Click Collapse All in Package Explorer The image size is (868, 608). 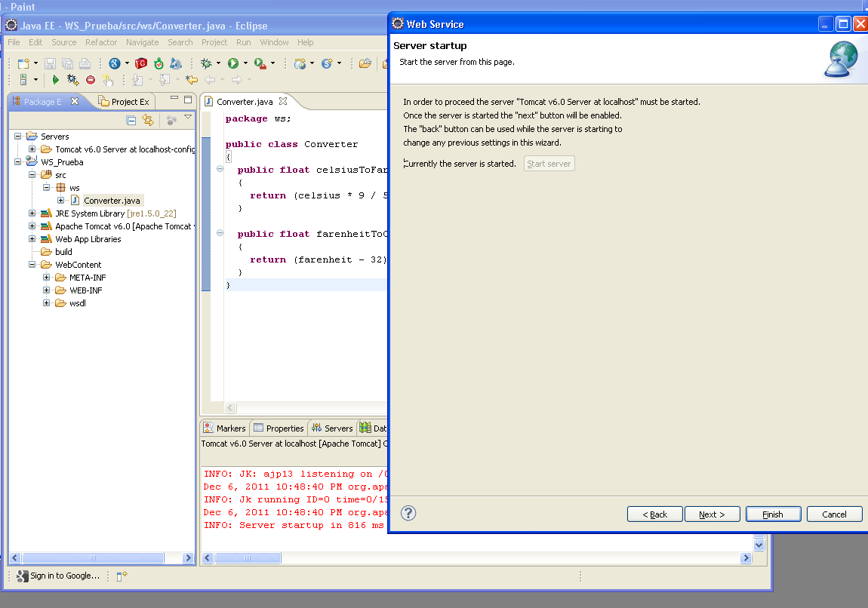point(131,120)
